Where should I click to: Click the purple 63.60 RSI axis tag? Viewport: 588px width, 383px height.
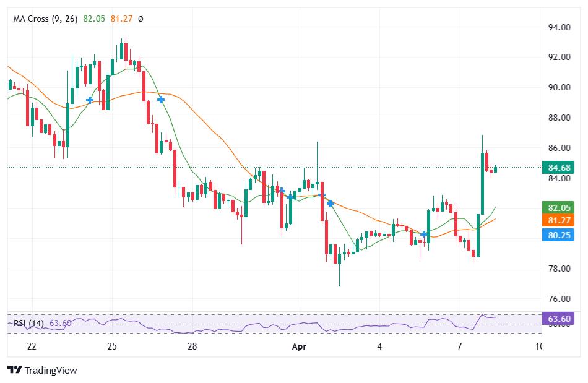[557, 319]
